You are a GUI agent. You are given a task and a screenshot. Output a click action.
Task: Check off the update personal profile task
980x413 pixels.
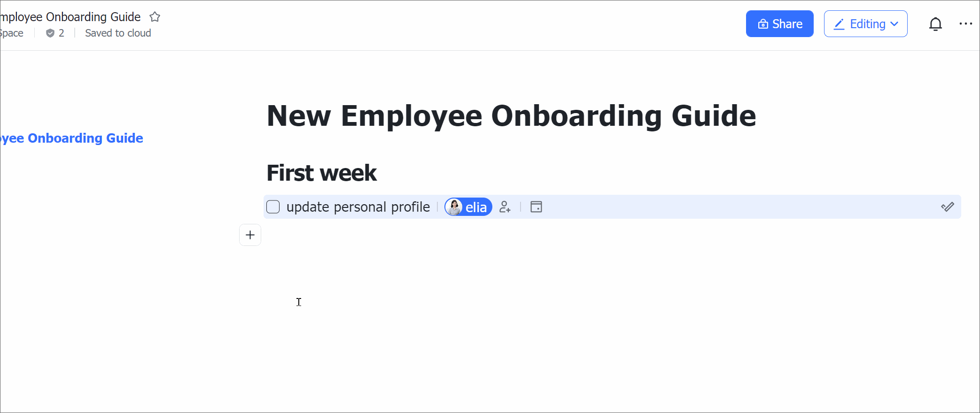(x=273, y=207)
